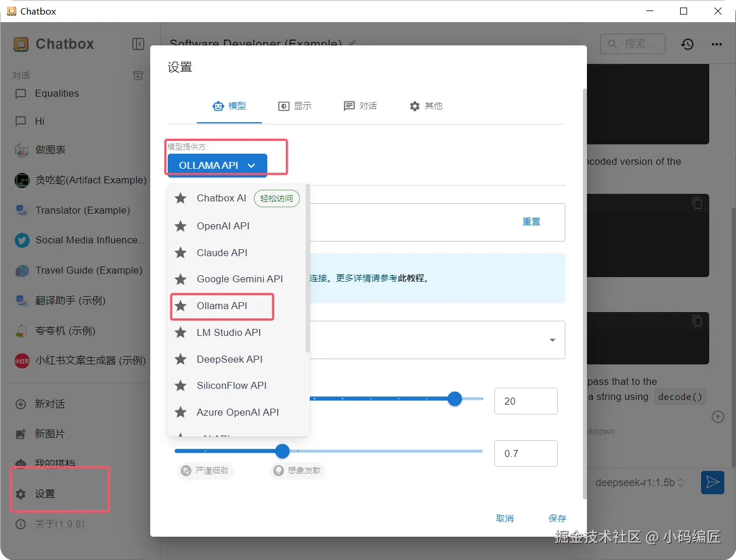
Task: Select OpenAI API from provider list
Action: click(x=236, y=226)
